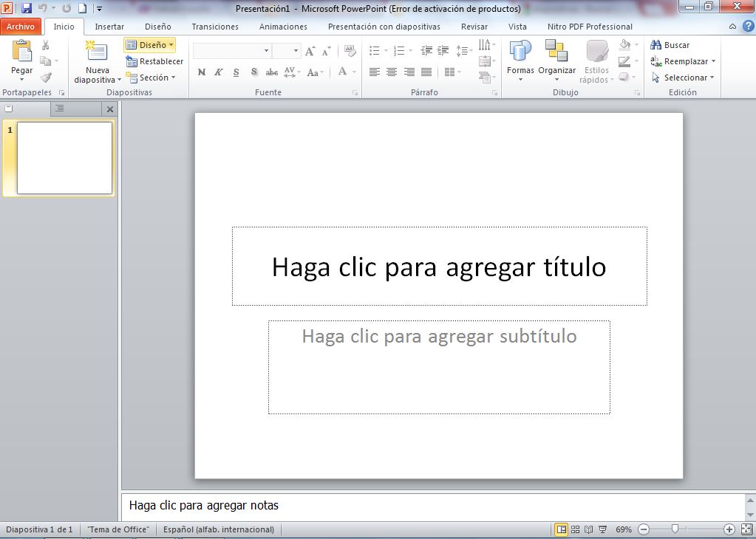Expand the Diseño layout dropdown
The width and height of the screenshot is (756, 539).
coord(150,45)
